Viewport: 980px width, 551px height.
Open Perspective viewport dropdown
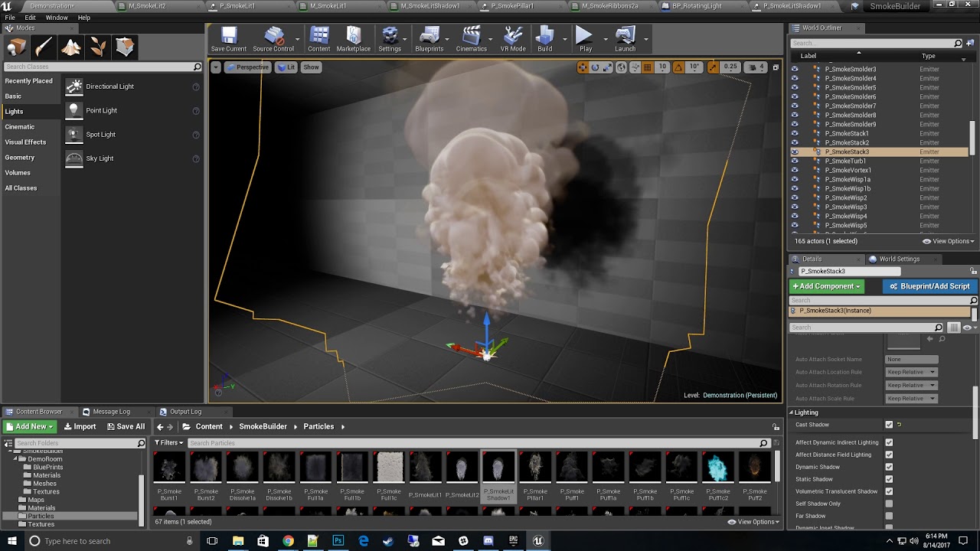247,67
